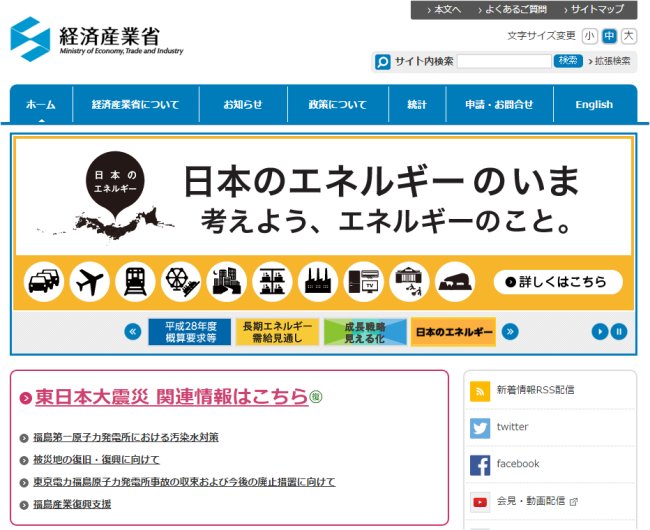
Task: Set text size to large (大)
Action: click(x=628, y=36)
